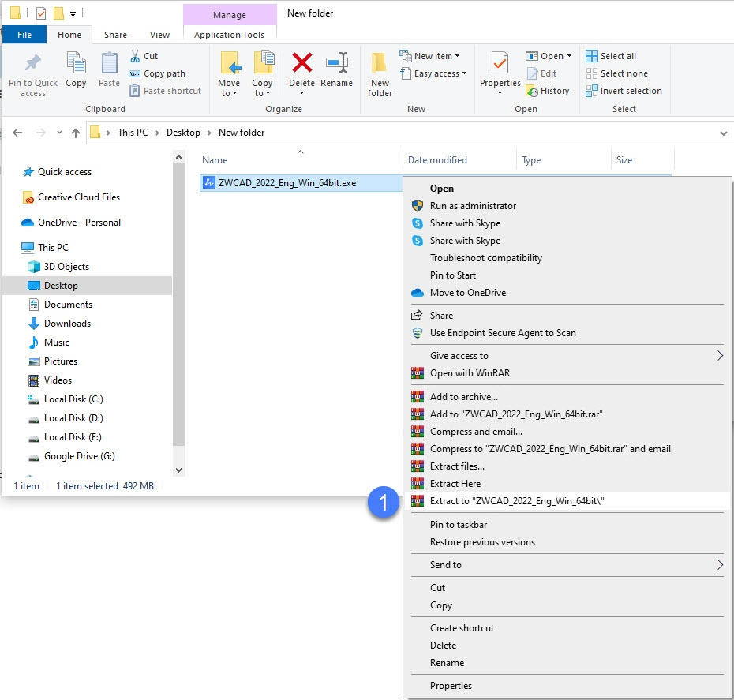Expand the Give access to submenu
Image resolution: width=734 pixels, height=700 pixels.
(567, 356)
